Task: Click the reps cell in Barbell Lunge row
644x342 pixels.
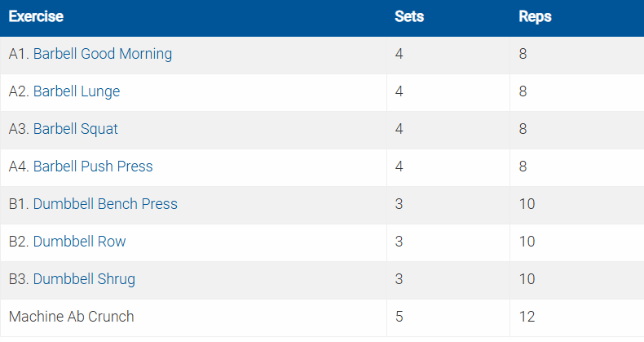Action: pos(523,91)
